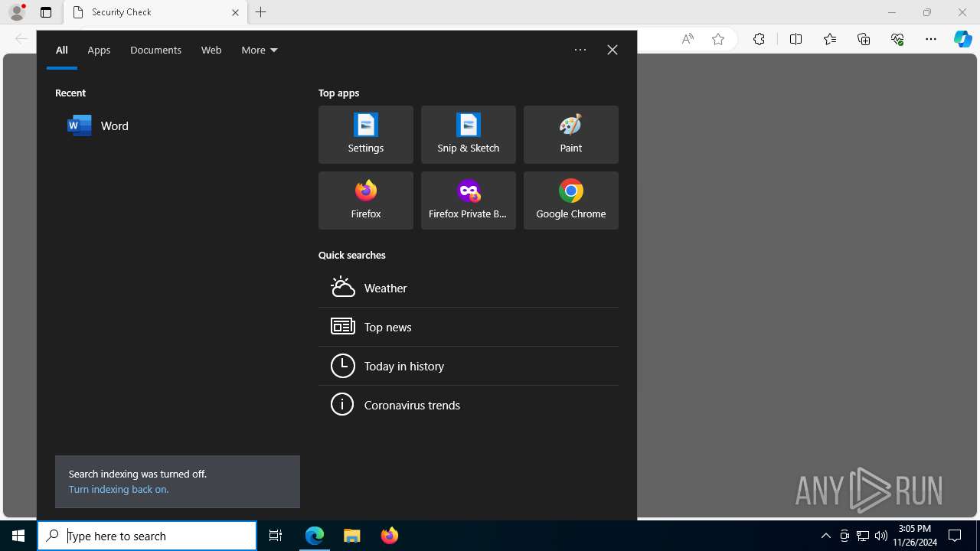Open Copilot sidebar in Edge
Image resolution: width=980 pixels, height=551 pixels.
[x=963, y=39]
